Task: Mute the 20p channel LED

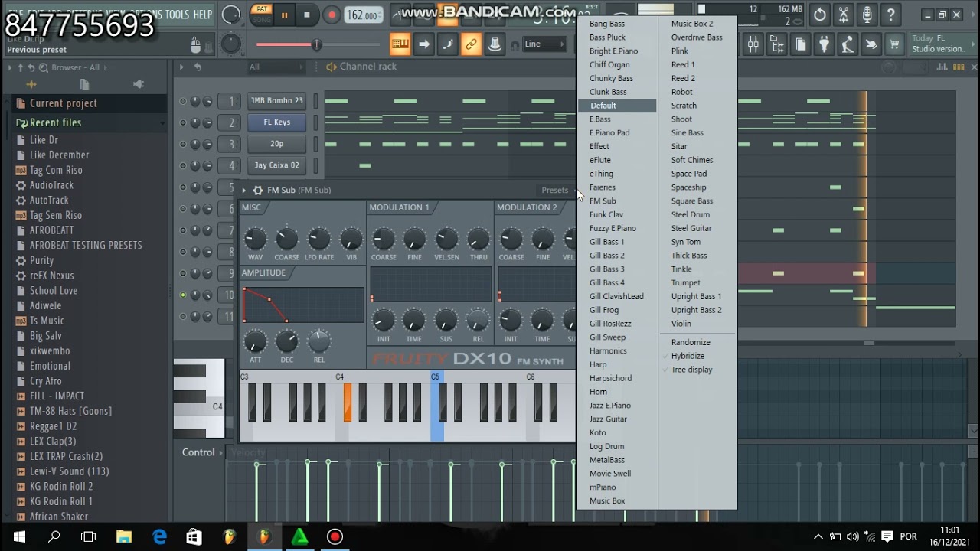Action: click(183, 144)
